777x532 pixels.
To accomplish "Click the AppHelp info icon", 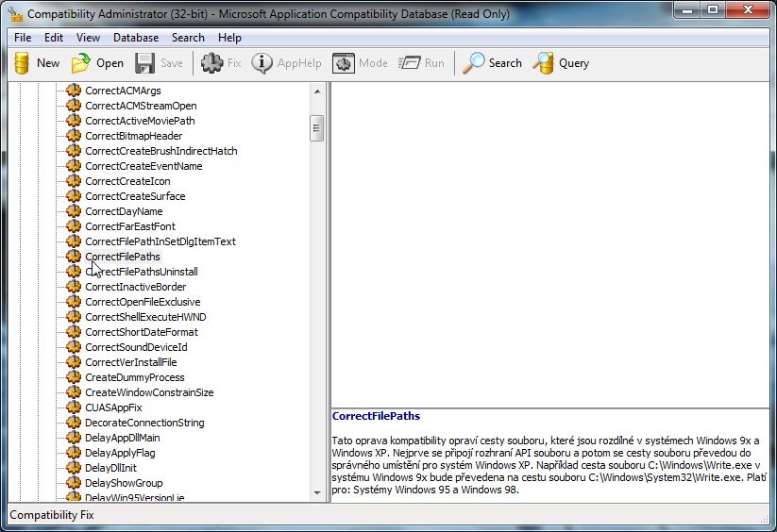I will point(262,63).
